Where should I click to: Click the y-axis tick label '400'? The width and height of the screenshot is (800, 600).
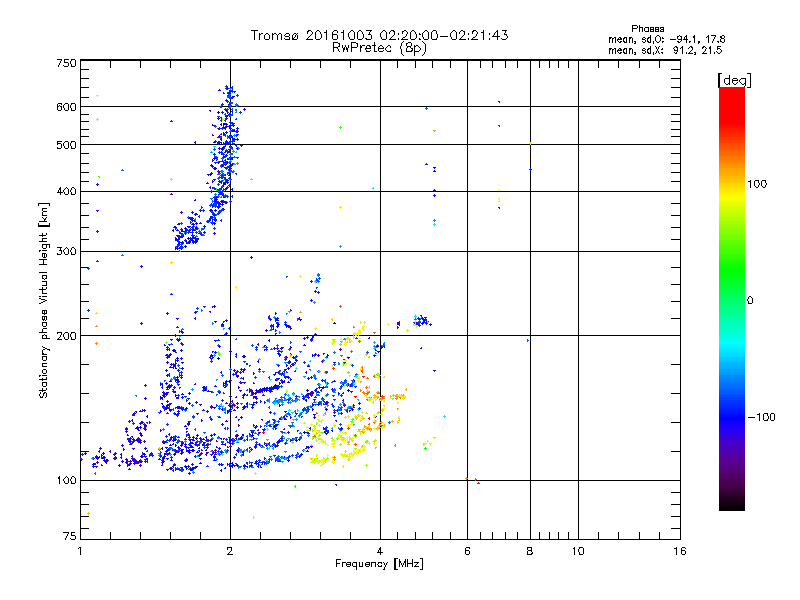(x=66, y=191)
